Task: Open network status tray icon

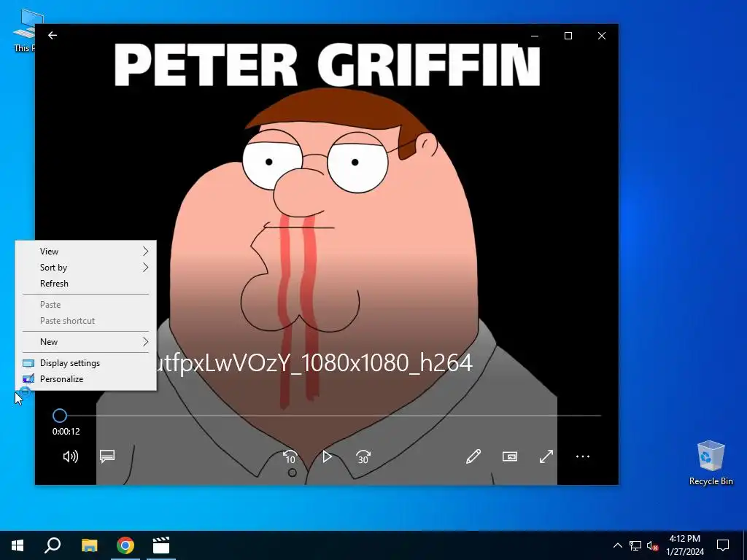Action: pyautogui.click(x=635, y=545)
